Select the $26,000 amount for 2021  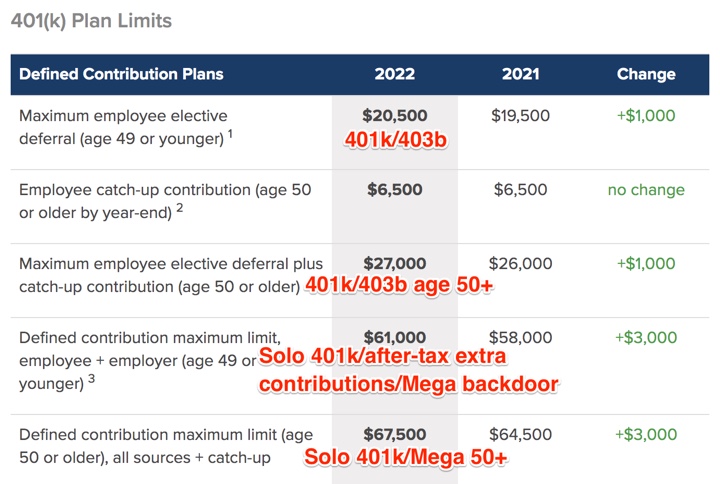click(x=520, y=264)
